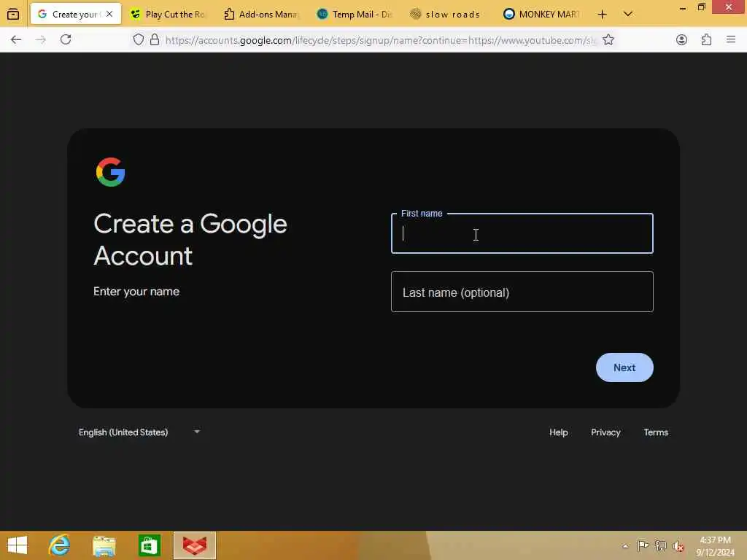Click the Last name (optional) field
This screenshot has width=747, height=560.
[x=522, y=292]
